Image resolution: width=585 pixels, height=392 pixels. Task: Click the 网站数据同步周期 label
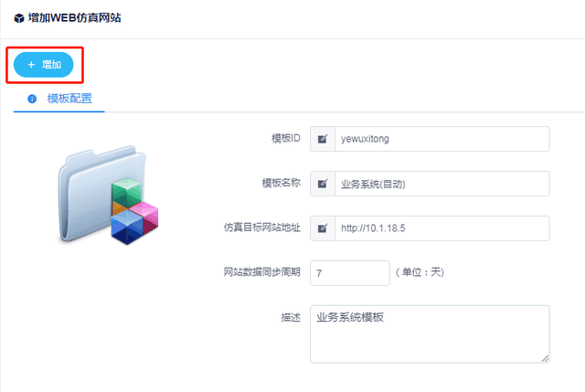(262, 271)
